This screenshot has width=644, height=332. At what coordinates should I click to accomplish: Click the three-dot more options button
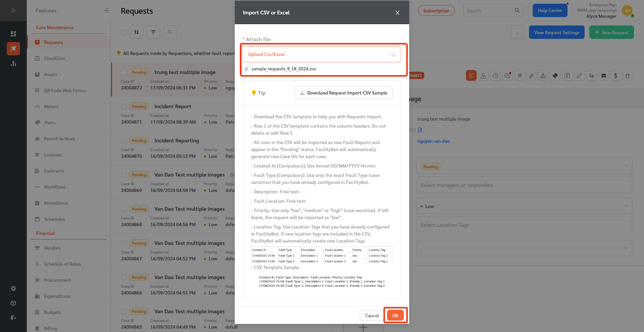pos(518,32)
